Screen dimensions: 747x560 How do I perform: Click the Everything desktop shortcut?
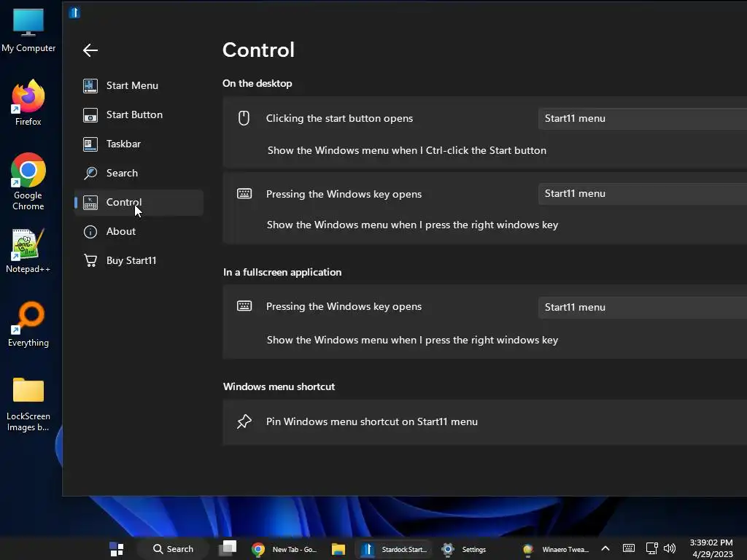pyautogui.click(x=28, y=324)
